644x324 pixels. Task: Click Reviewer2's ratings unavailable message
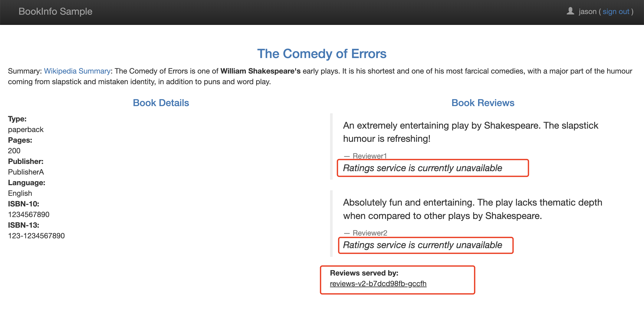click(x=422, y=245)
